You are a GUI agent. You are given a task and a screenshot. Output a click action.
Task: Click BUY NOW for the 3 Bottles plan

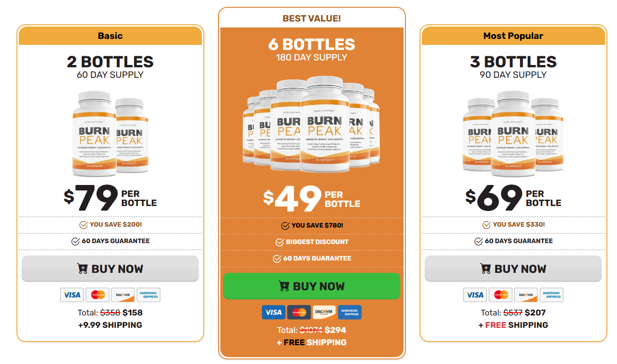pyautogui.click(x=513, y=269)
